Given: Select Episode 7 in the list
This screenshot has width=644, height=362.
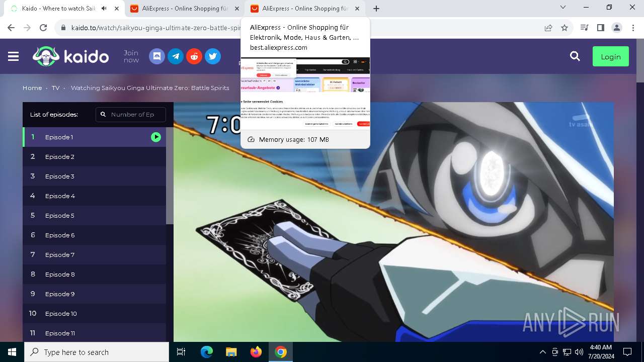Looking at the screenshot, I should click(94, 254).
